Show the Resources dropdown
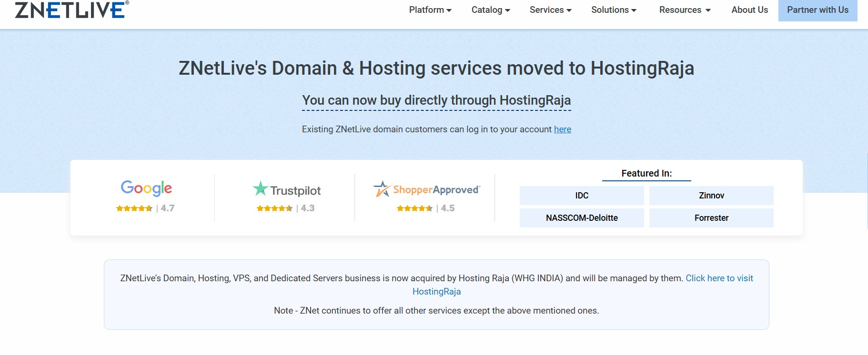Viewport: 868px width, 355px height. coord(685,10)
